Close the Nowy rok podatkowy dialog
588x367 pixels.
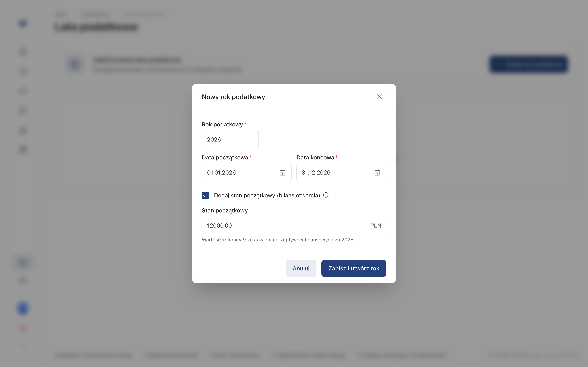click(379, 97)
